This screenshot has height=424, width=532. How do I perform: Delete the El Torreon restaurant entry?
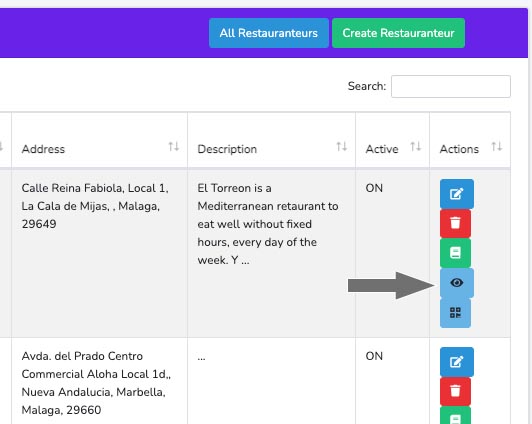tap(455, 223)
